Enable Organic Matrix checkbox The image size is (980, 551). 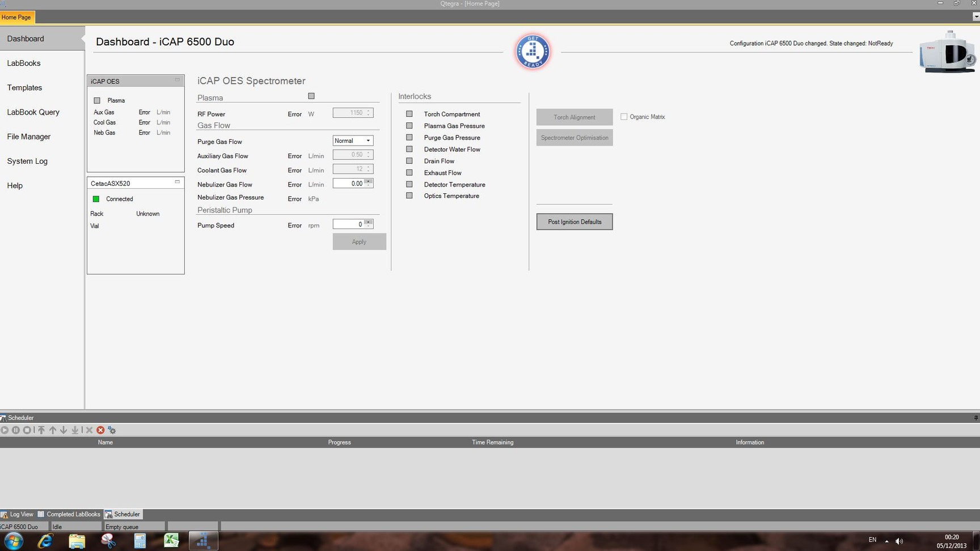[x=624, y=117]
